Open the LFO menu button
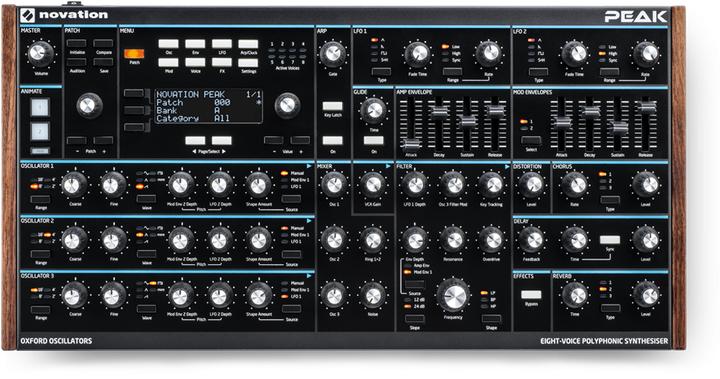This screenshot has height=379, width=720. point(222,44)
